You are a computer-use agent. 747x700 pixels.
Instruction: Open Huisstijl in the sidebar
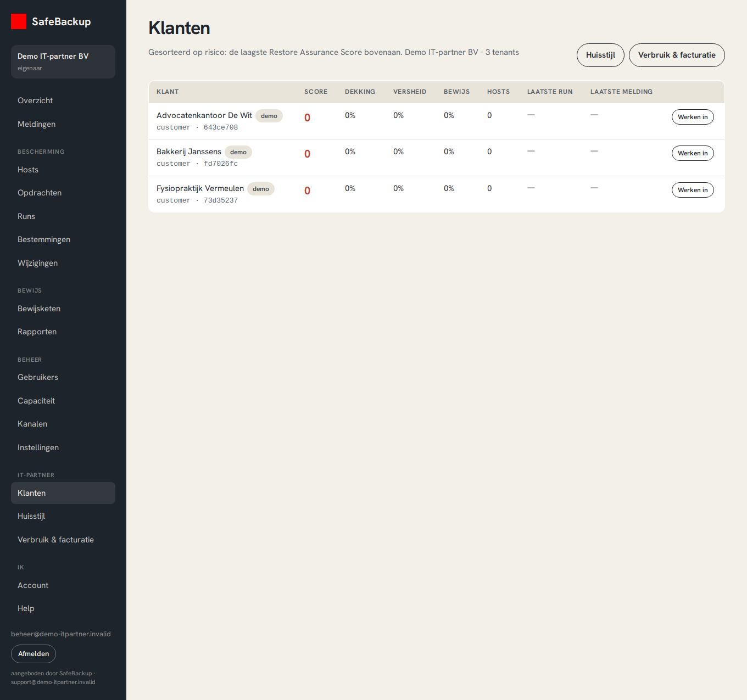click(63, 516)
